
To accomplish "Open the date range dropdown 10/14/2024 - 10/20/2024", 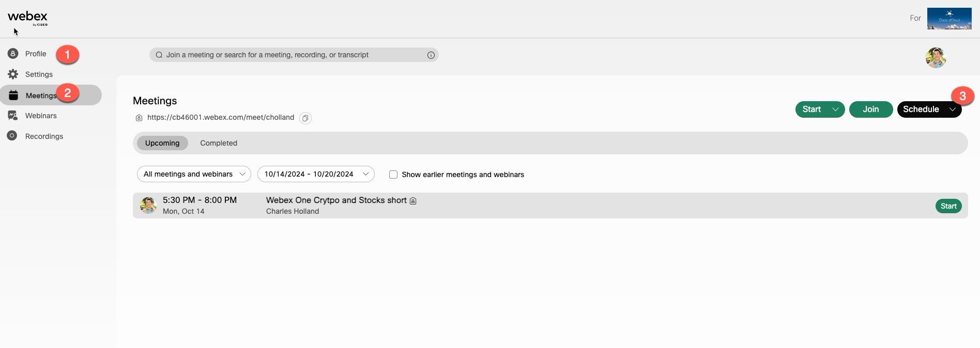I will click(x=316, y=174).
